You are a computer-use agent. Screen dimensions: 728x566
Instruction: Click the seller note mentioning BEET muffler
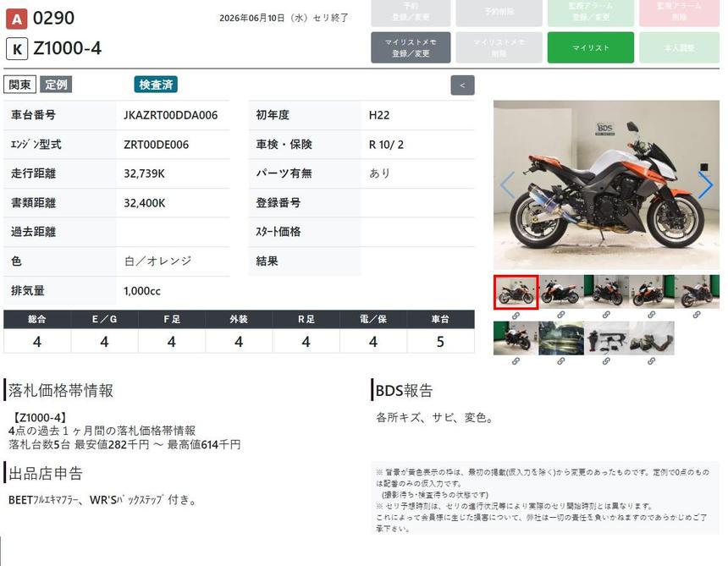click(103, 500)
